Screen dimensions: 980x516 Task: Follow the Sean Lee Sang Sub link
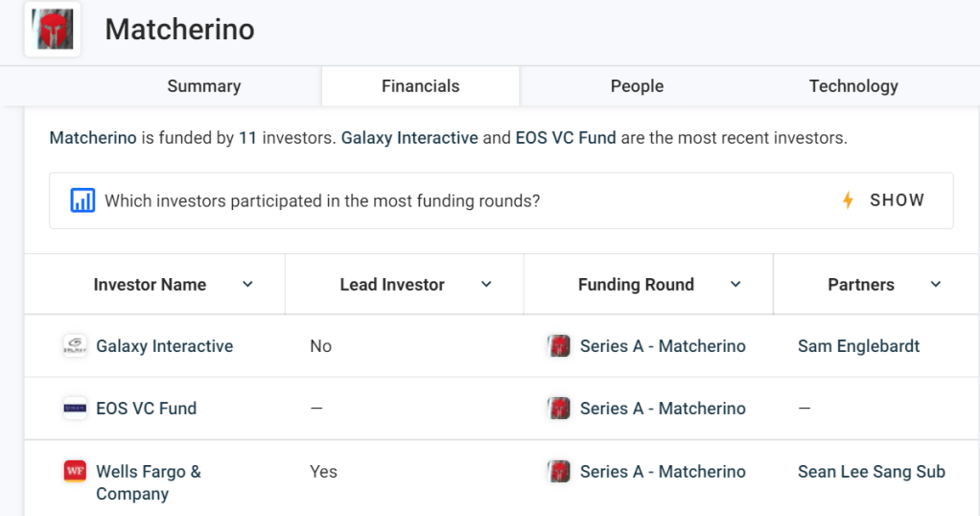tap(871, 471)
